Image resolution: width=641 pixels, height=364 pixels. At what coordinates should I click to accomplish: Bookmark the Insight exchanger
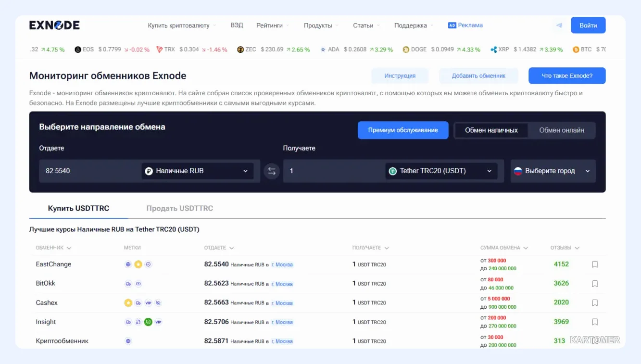click(595, 322)
